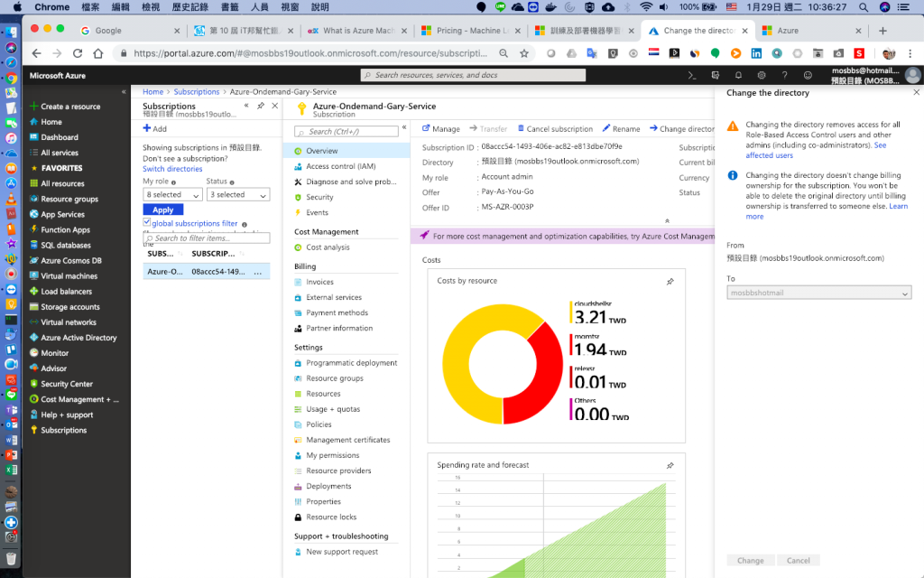The image size is (924, 578).
Task: Open account menu mosbbs@hotmail
Action: click(875, 75)
